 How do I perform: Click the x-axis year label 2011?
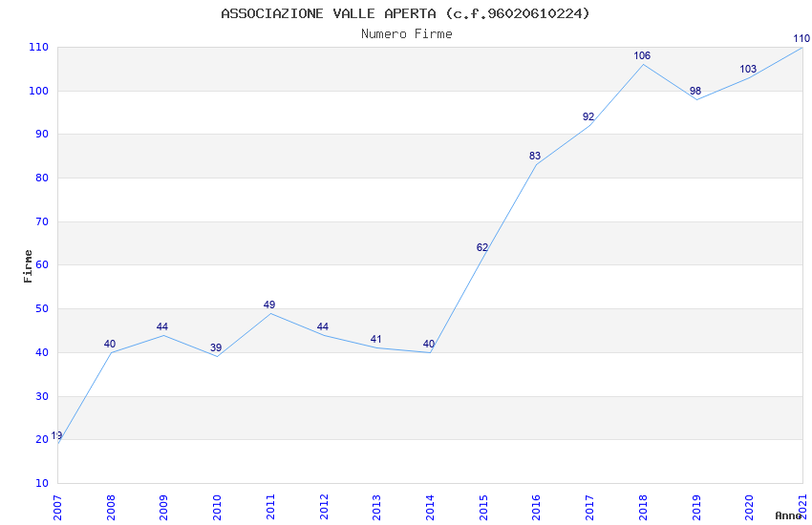(270, 507)
